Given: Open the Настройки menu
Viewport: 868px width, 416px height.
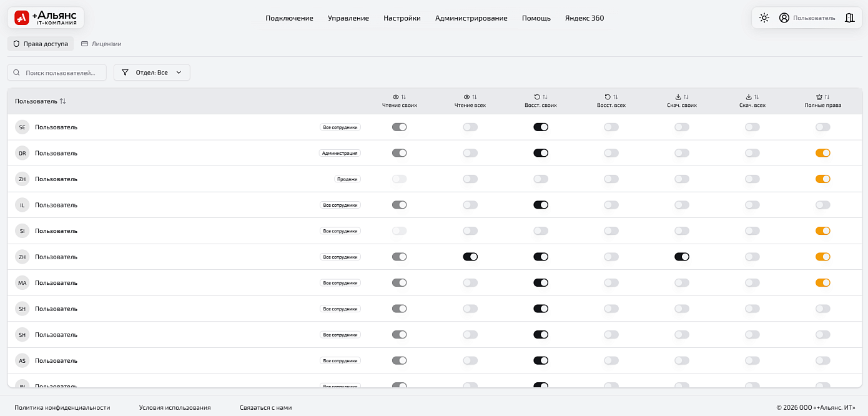Looking at the screenshot, I should pos(402,18).
